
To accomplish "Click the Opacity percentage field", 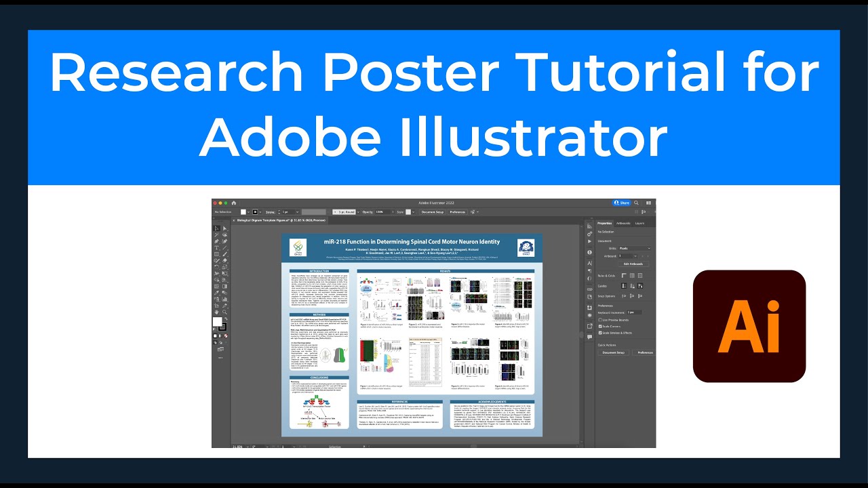I will pos(382,212).
